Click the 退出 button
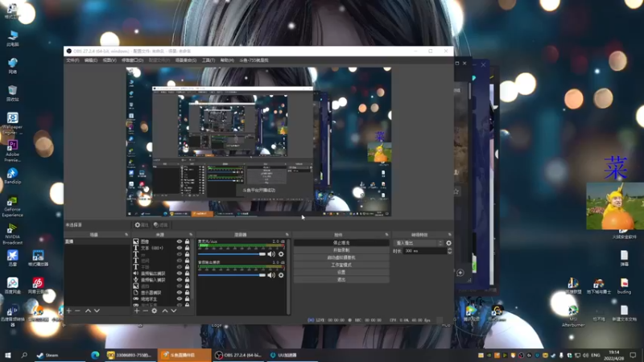Viewport: 644px width, 362px height. [341, 280]
